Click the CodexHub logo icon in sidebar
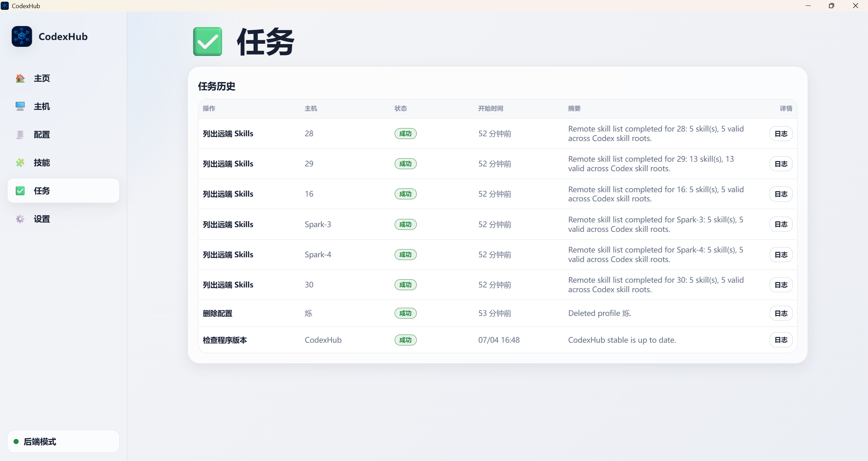The image size is (868, 461). click(22, 36)
